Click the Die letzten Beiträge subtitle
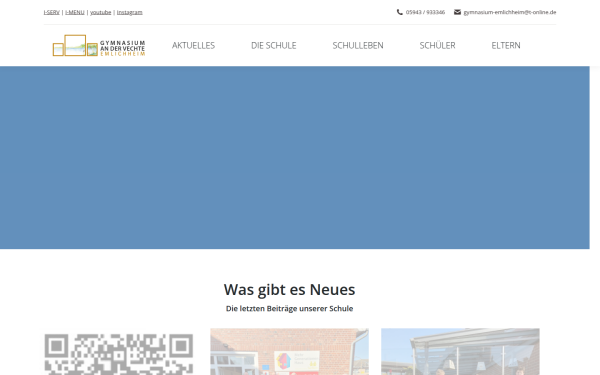Viewport: 600px width, 375px height. (289, 308)
